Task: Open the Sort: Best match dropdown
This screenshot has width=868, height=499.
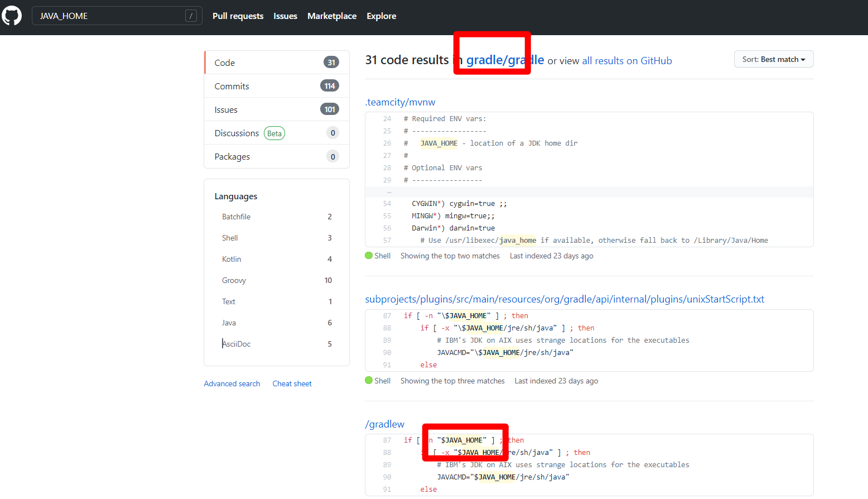Action: (774, 59)
